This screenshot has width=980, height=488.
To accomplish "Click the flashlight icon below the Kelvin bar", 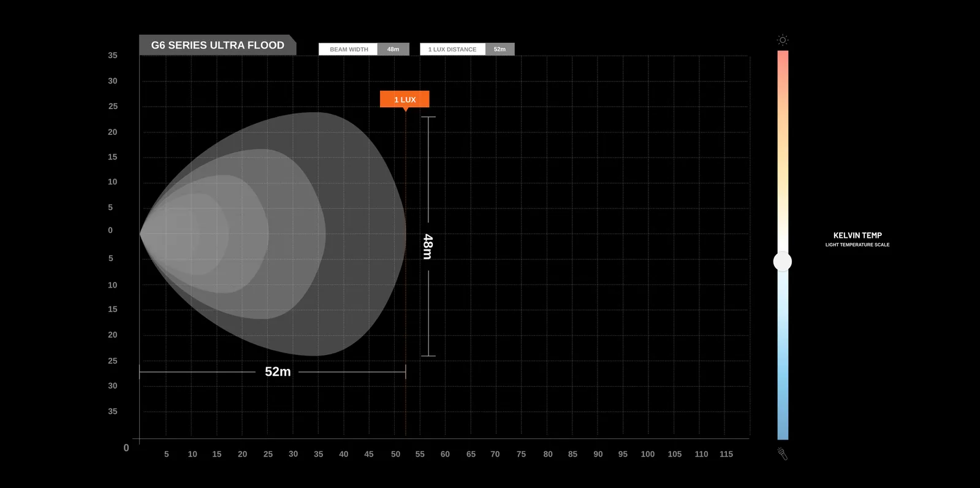I will tap(783, 454).
